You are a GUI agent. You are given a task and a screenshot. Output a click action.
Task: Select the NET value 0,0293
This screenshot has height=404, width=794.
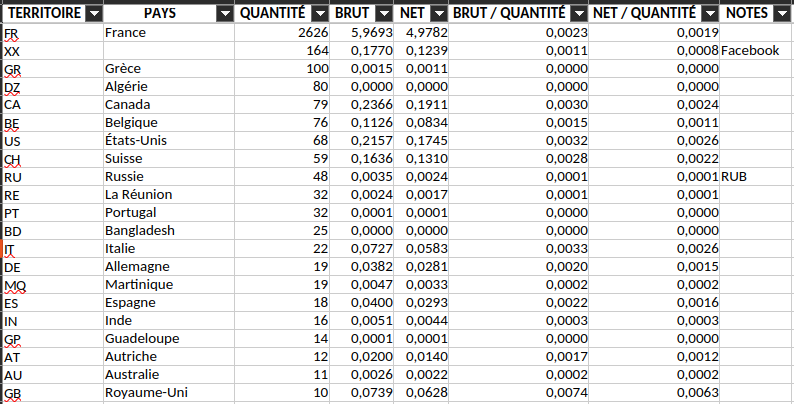(421, 303)
